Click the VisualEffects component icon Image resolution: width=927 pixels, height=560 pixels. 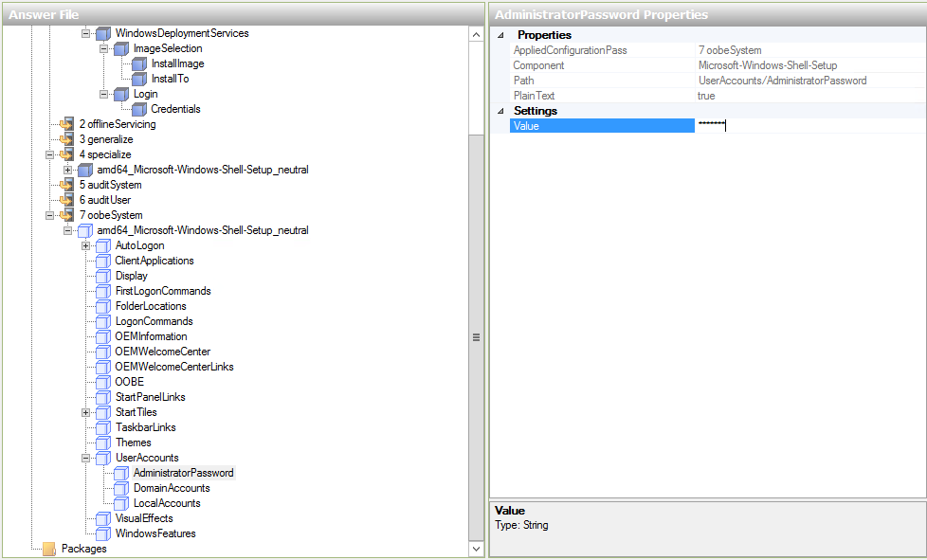tap(103, 518)
